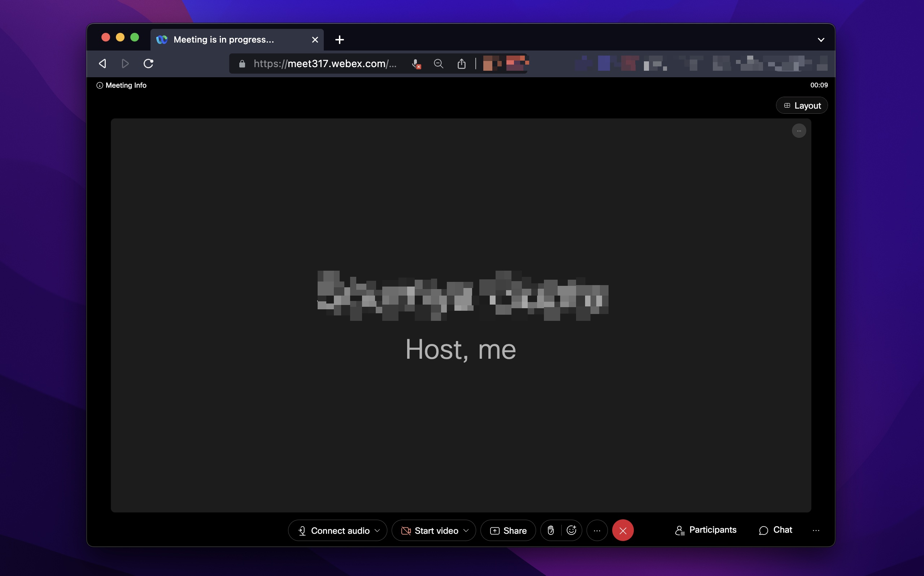Image resolution: width=924 pixels, height=576 pixels.
Task: Click the browser microphone icon in address bar
Action: (x=415, y=64)
